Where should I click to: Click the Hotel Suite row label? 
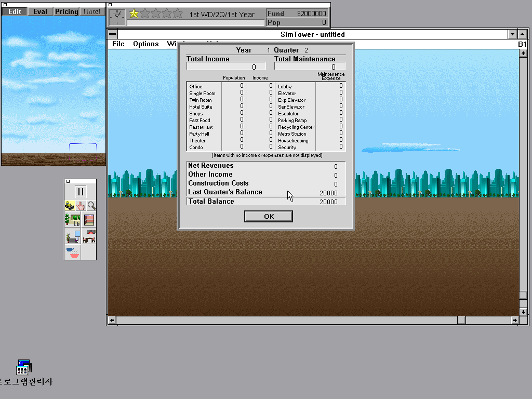(201, 107)
